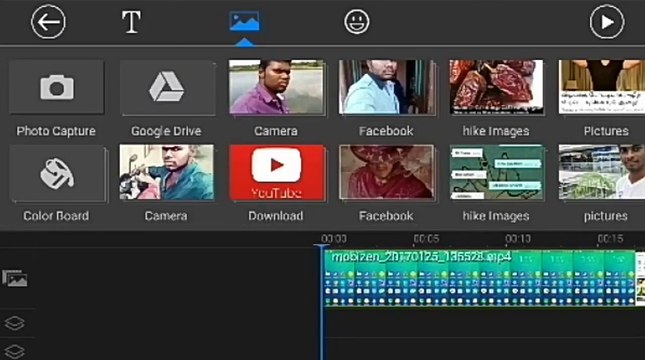Open the YouTube Download folder

pyautogui.click(x=277, y=172)
